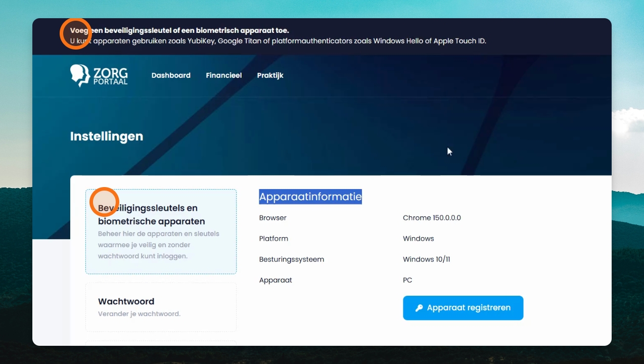
Task: Click the YubiKey banner description text
Action: 278,41
